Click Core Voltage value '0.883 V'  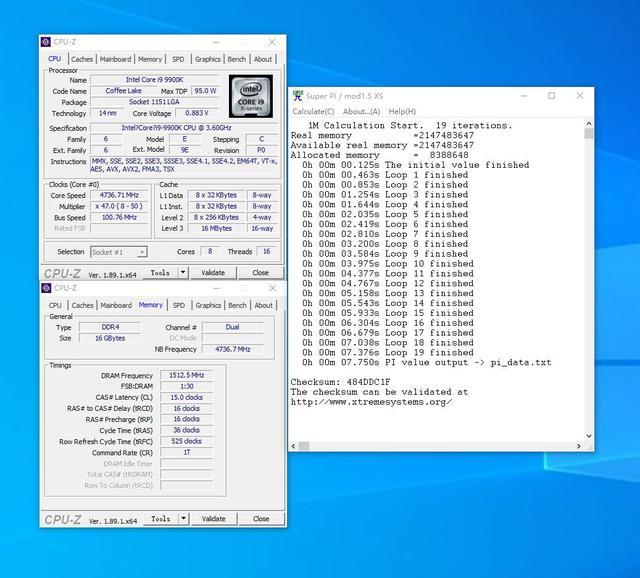click(x=197, y=113)
